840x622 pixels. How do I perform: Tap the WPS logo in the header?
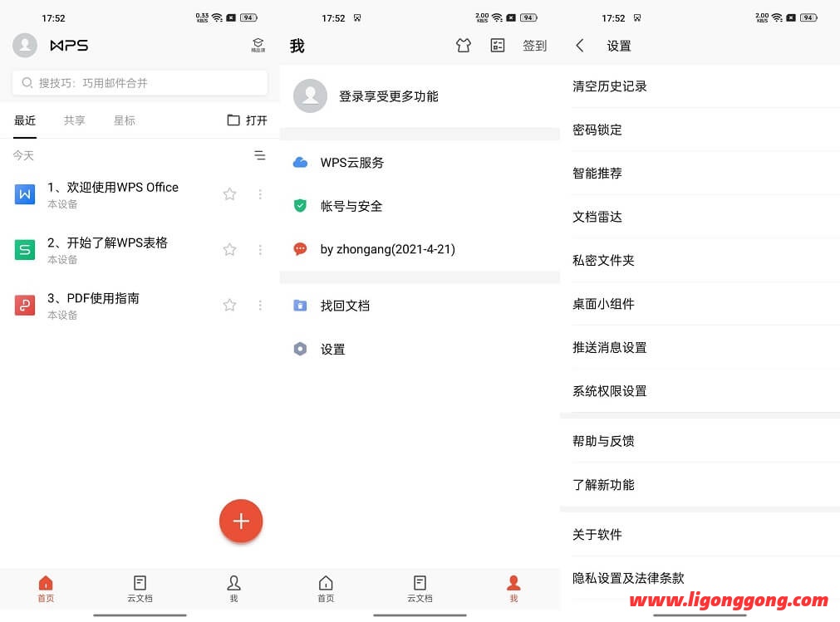click(x=69, y=46)
